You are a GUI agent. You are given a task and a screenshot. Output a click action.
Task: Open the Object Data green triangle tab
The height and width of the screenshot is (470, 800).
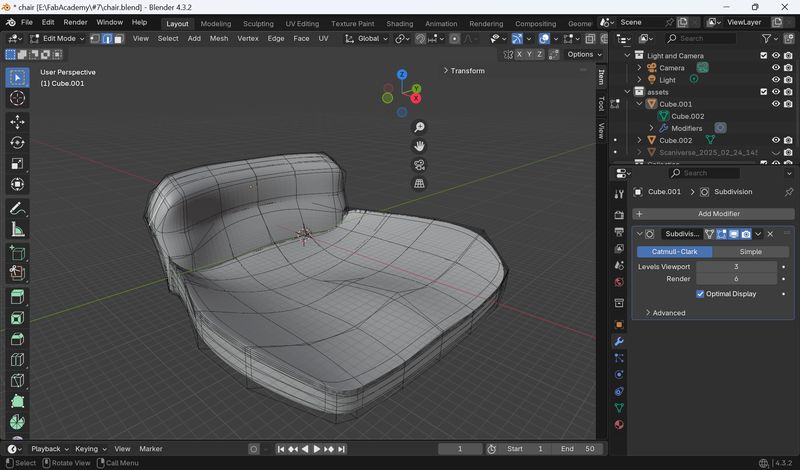pyautogui.click(x=619, y=408)
